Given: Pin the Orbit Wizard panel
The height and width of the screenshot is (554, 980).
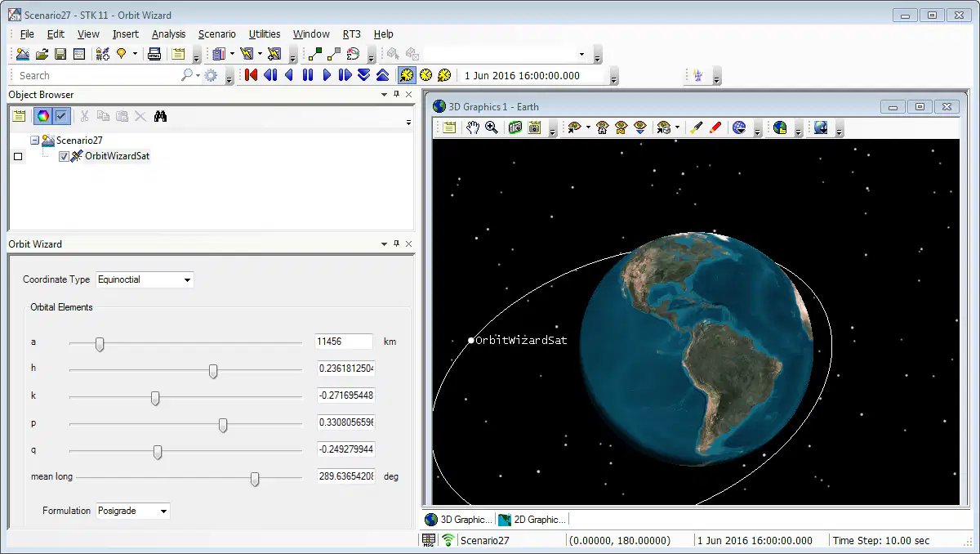Looking at the screenshot, I should pos(397,244).
